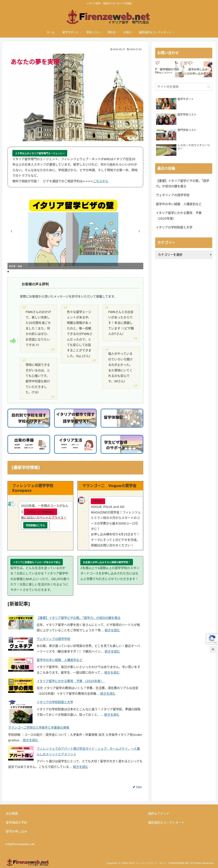Open footer link 留学お申し込み
Image resolution: width=218 pixels, height=868 pixels.
click(x=16, y=831)
